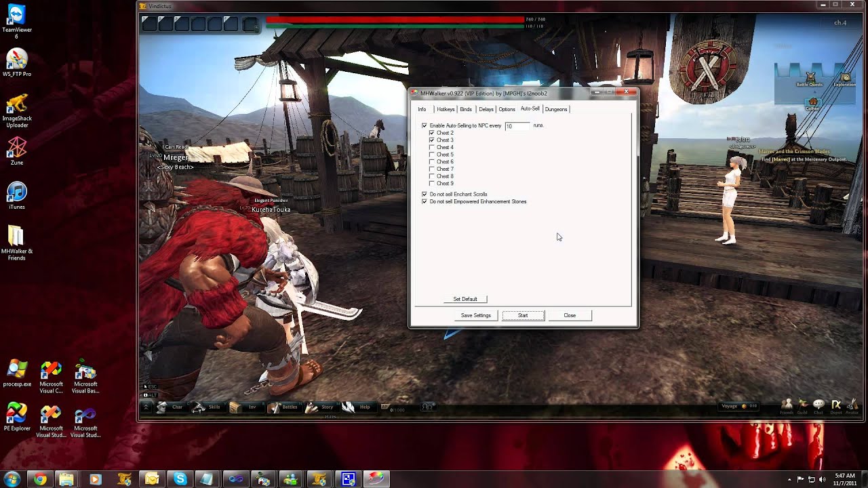Open Windows Explorer folder in taskbar

(66, 479)
